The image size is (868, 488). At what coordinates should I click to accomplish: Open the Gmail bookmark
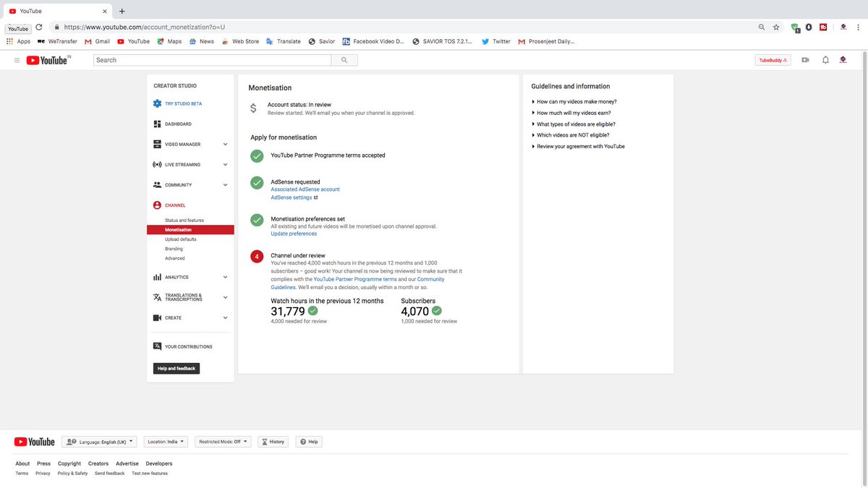tap(98, 41)
